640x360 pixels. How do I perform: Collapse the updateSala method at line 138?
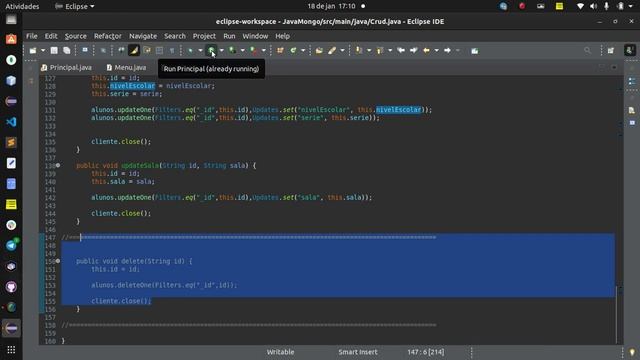[58, 165]
